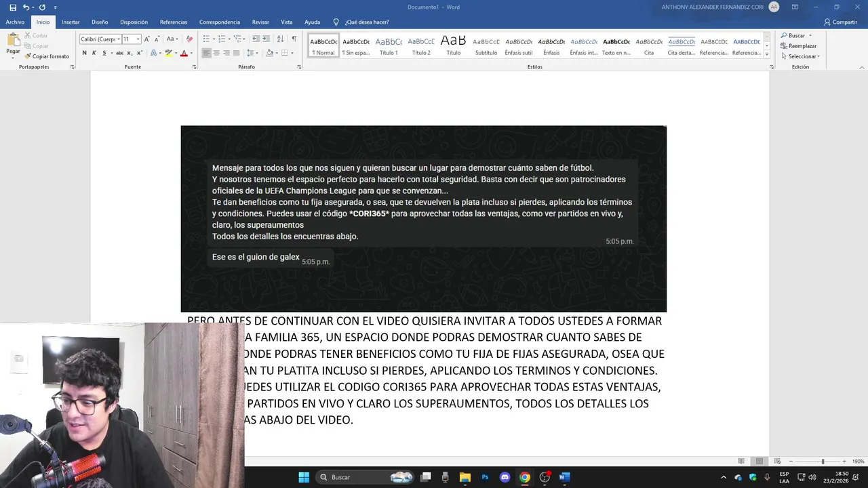Image resolution: width=868 pixels, height=488 pixels.
Task: Open the font name Calibri dropdown
Action: (x=118, y=39)
